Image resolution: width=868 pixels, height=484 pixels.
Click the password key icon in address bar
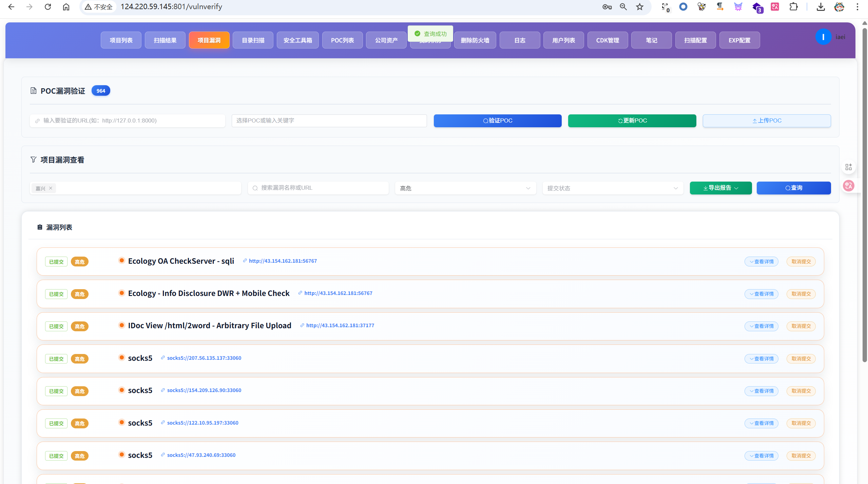tap(607, 7)
